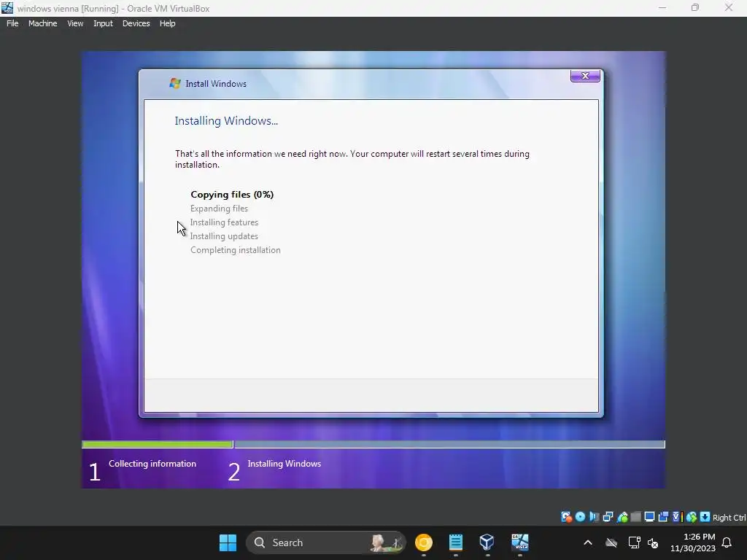Image resolution: width=747 pixels, height=560 pixels.
Task: Open the yellow circle browser taskbar icon
Action: pyautogui.click(x=424, y=542)
